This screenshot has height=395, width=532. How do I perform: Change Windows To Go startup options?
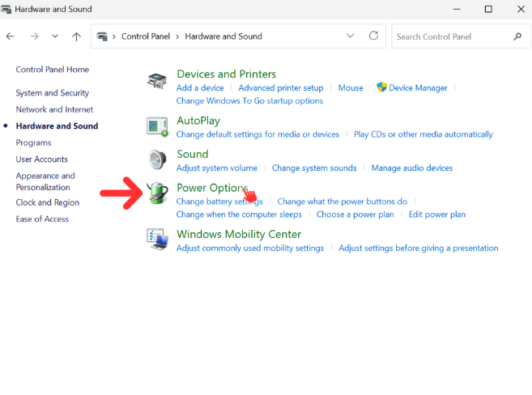click(249, 100)
